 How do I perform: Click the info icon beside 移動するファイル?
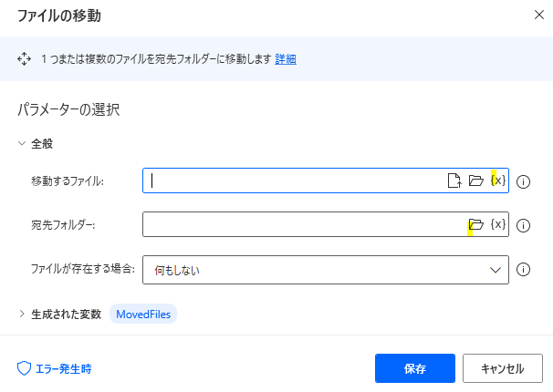point(524,181)
